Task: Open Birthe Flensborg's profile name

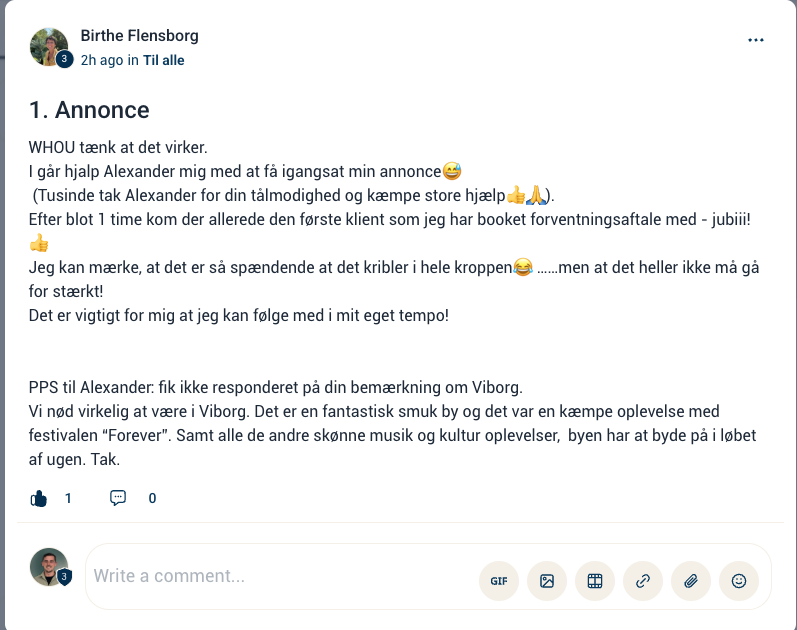Action: coord(139,36)
